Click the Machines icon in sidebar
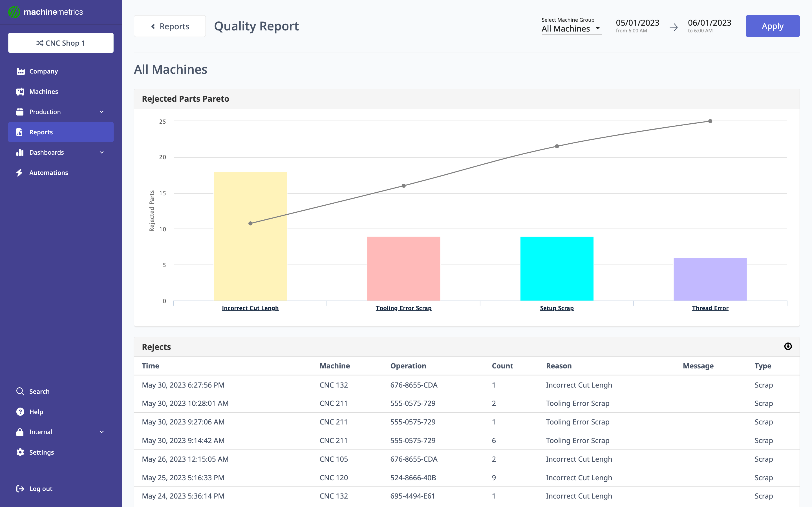Image resolution: width=812 pixels, height=507 pixels. click(x=21, y=92)
